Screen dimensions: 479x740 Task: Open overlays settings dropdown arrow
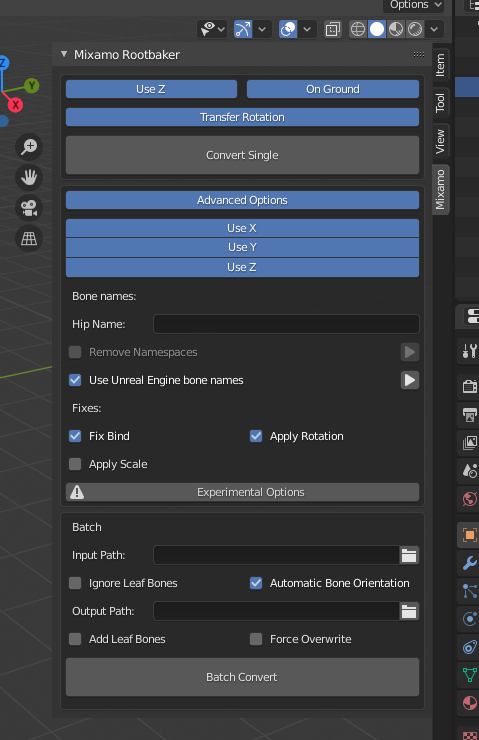pyautogui.click(x=307, y=29)
